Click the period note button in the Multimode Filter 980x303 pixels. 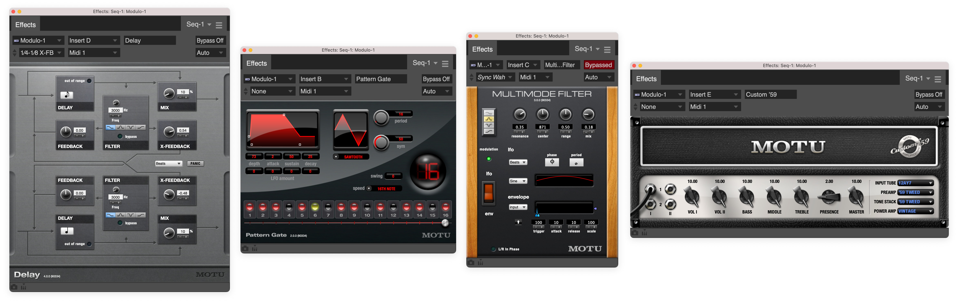pyautogui.click(x=576, y=162)
